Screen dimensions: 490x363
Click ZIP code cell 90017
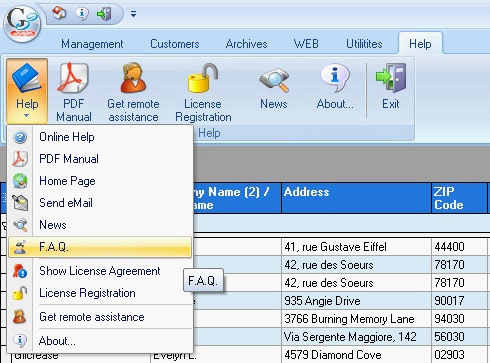[x=459, y=301]
